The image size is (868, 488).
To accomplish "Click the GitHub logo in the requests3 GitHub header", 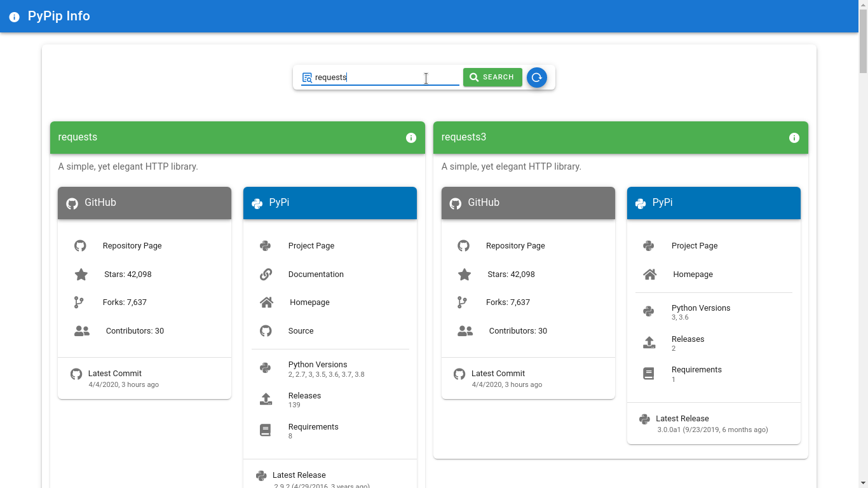I will 456,203.
